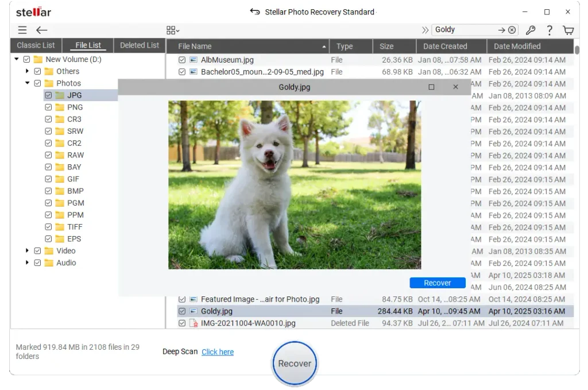The height and width of the screenshot is (390, 588).
Task: Select the PGM folder icon
Action: pyautogui.click(x=60, y=203)
